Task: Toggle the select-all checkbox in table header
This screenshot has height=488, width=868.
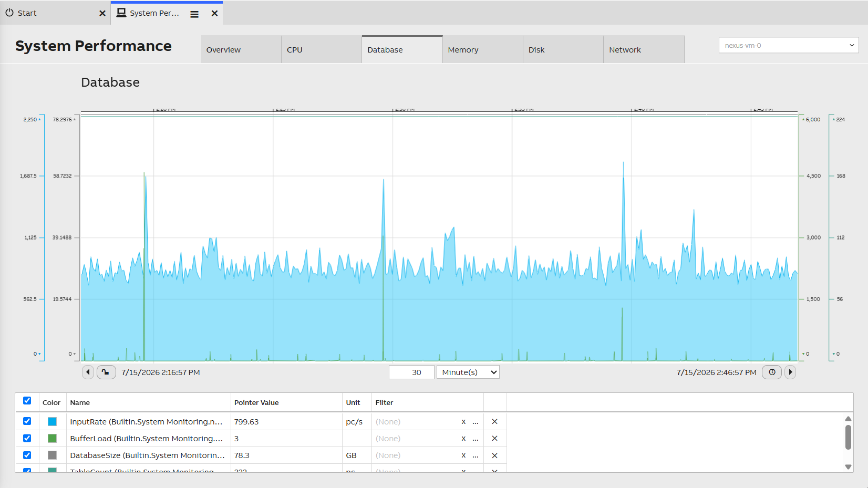Action: coord(27,401)
